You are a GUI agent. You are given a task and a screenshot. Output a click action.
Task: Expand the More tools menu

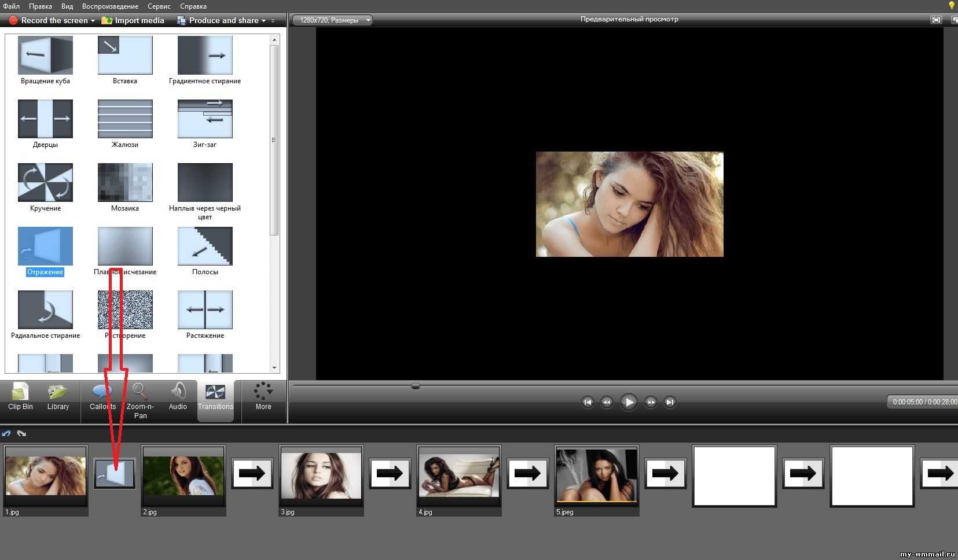[x=263, y=396]
